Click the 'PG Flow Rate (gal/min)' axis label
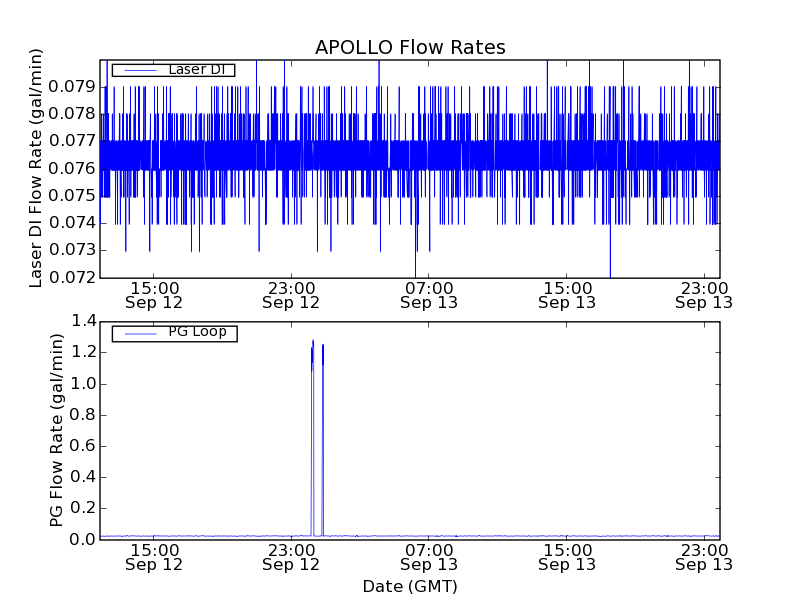800x600 pixels. pyautogui.click(x=57, y=430)
